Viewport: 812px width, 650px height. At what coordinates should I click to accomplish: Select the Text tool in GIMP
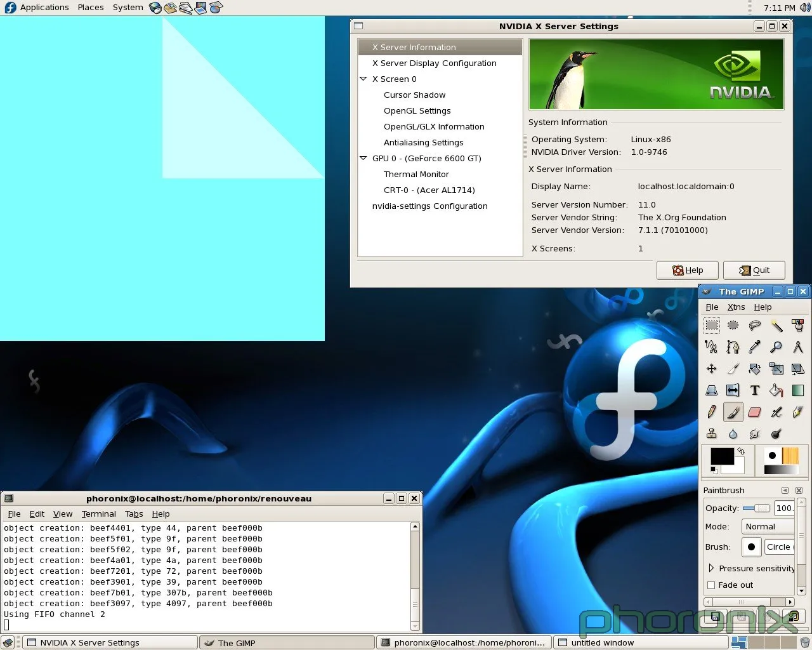(x=755, y=390)
